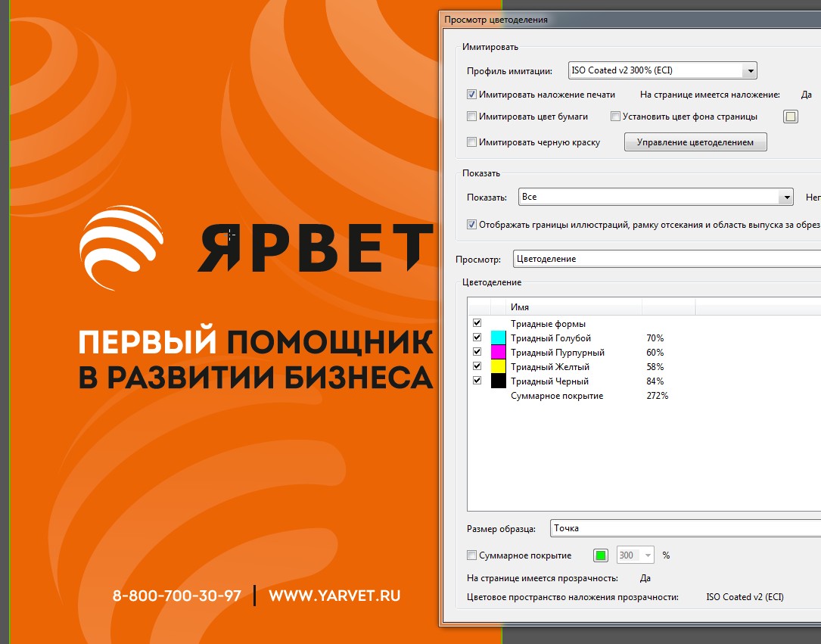Toggle Триадный Пурпурный separation checkbox

(x=477, y=352)
